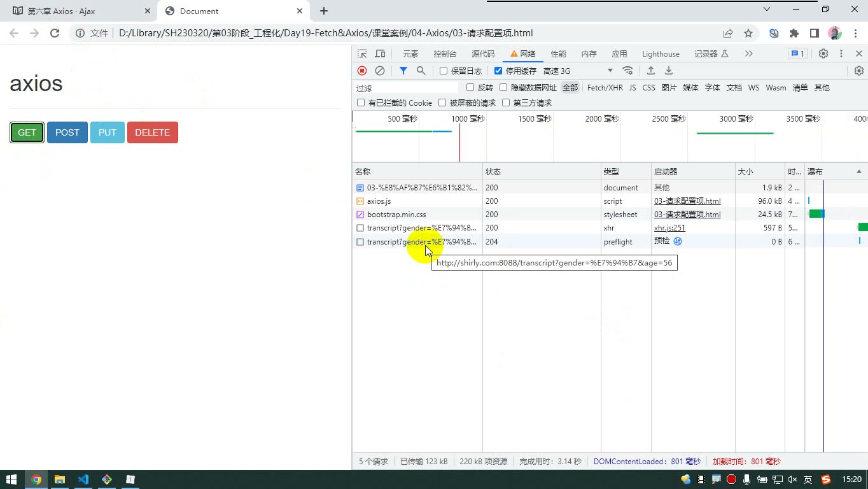
Task: Bookmark this page with star
Action: pyautogui.click(x=748, y=33)
